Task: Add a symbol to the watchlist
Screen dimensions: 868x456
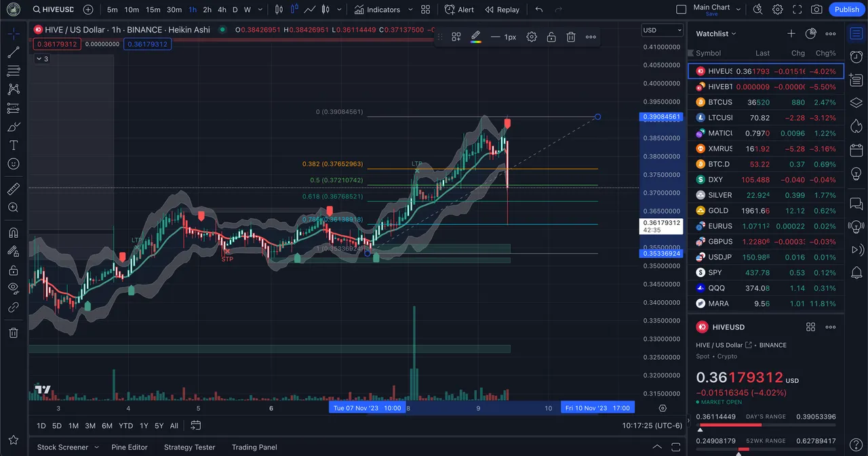Action: (x=791, y=33)
